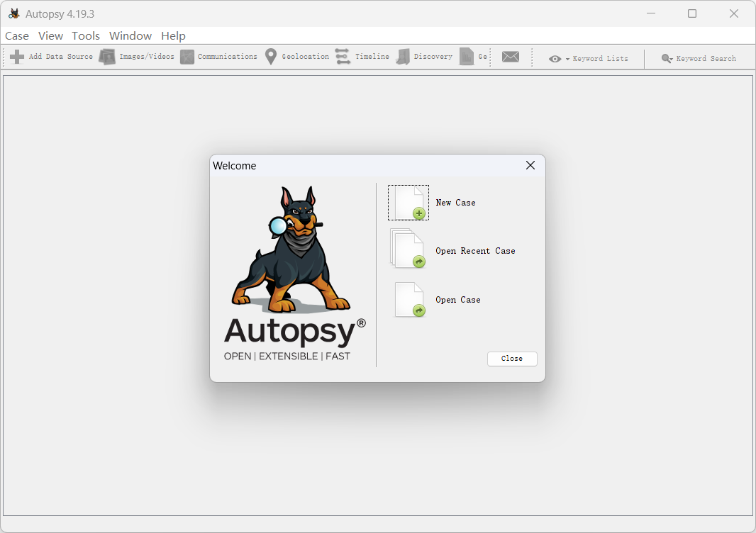Click the Keyword Search magnifier icon
The image size is (756, 533).
(667, 58)
